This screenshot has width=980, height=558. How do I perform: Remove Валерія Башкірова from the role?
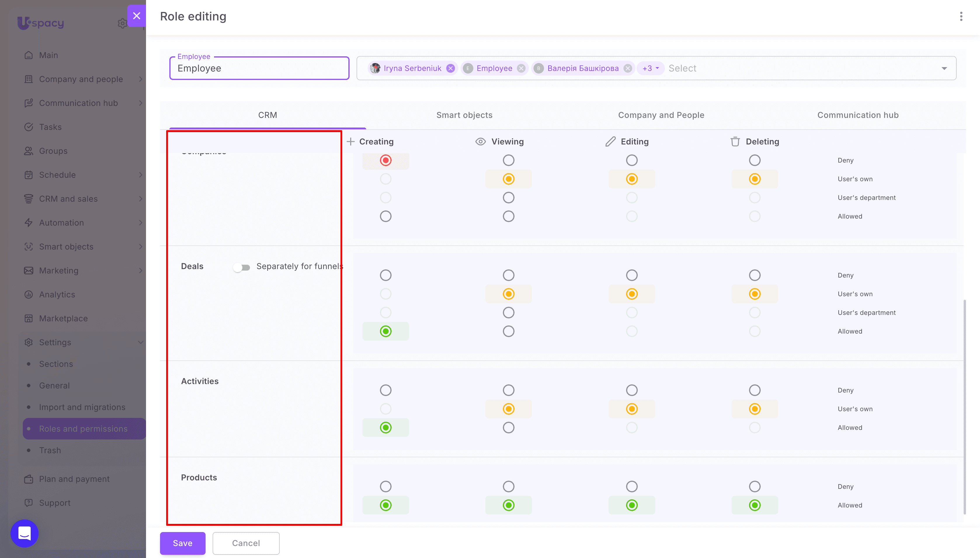(628, 68)
